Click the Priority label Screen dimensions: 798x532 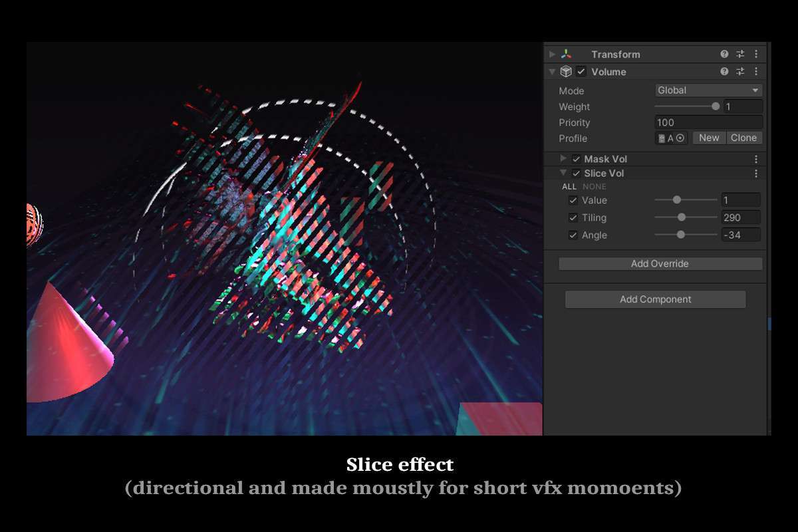click(575, 123)
